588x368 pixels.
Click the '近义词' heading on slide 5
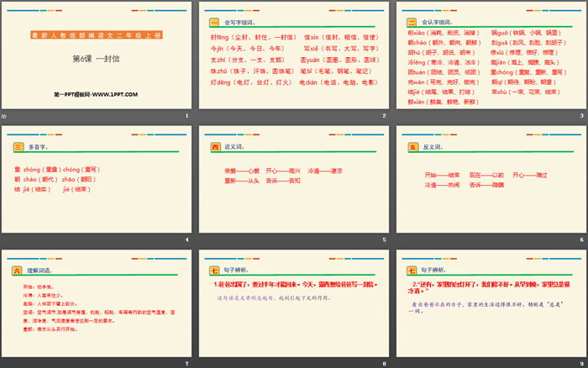click(x=234, y=146)
